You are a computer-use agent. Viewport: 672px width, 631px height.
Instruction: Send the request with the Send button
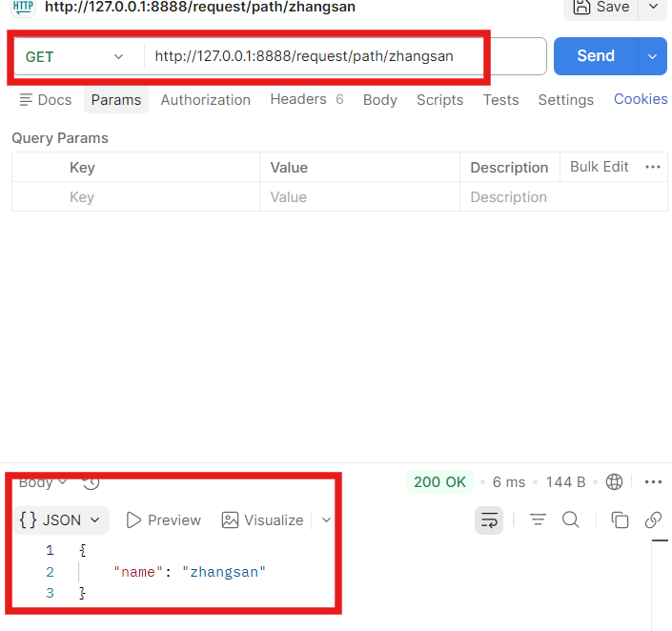pyautogui.click(x=596, y=56)
